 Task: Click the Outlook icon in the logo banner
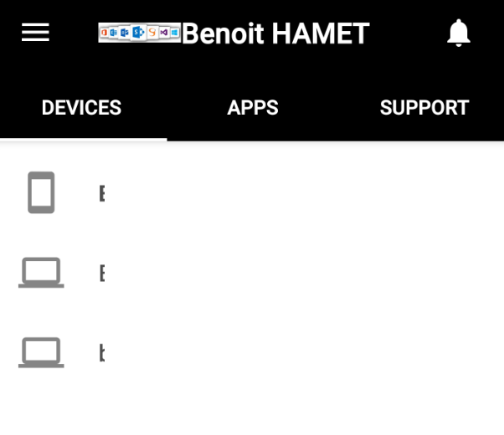coord(115,33)
